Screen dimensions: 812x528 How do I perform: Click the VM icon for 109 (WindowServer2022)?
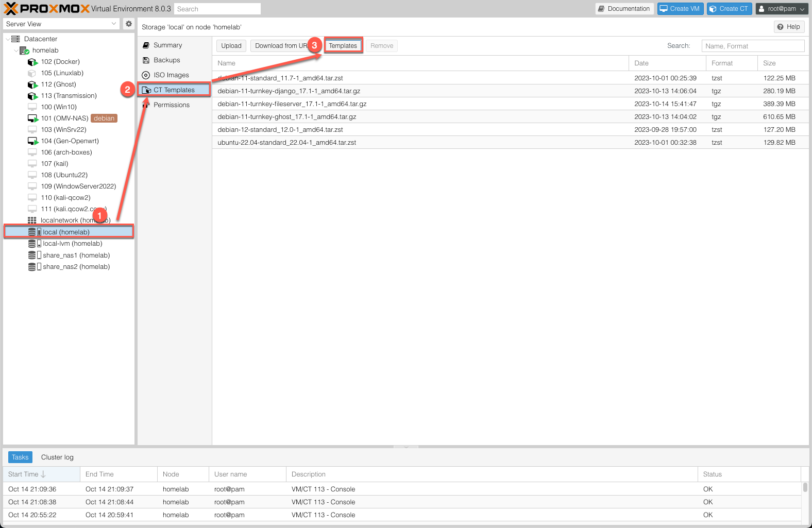point(32,186)
